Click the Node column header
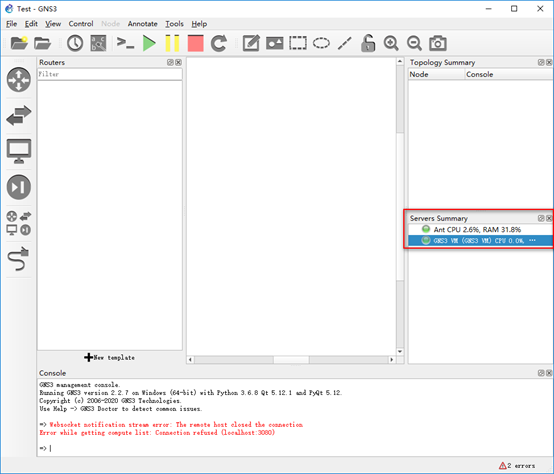This screenshot has height=474, width=554. tap(436, 75)
